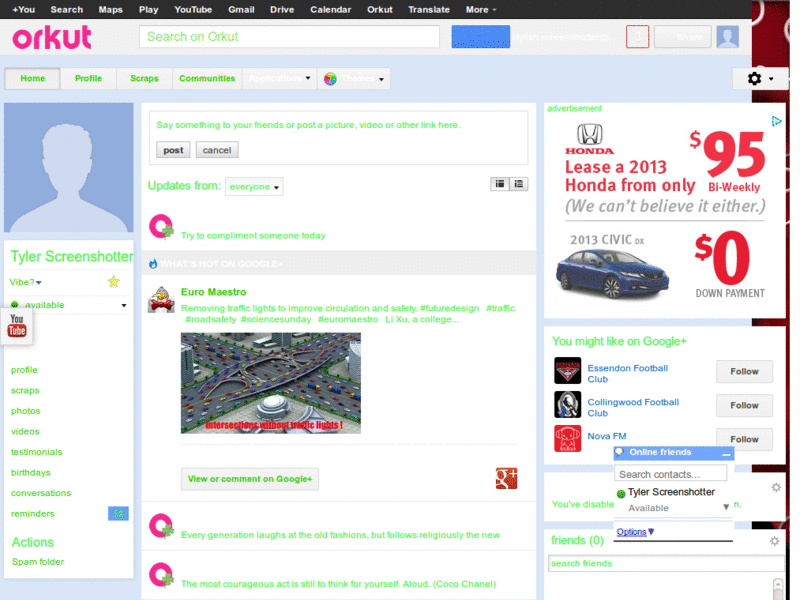Screen dimensions: 800x600
Task: Click the large profile photo placeholder
Action: pyautogui.click(x=69, y=168)
